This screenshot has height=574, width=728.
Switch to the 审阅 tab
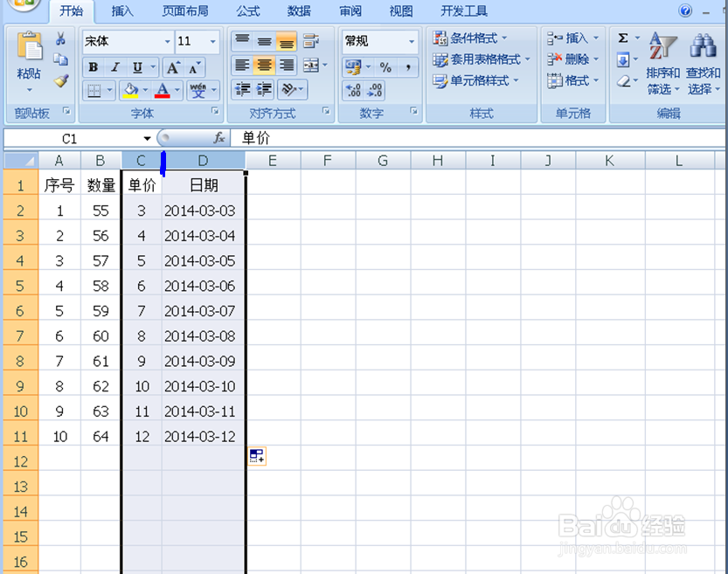350,11
